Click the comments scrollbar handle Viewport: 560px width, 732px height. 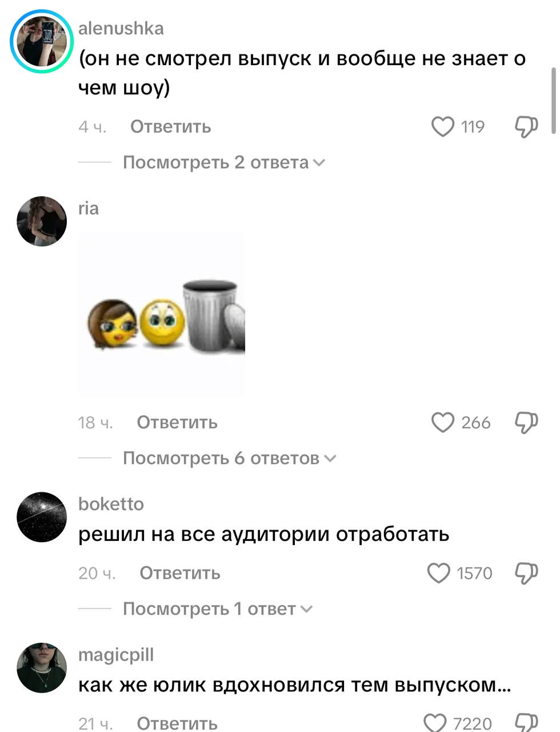click(553, 101)
